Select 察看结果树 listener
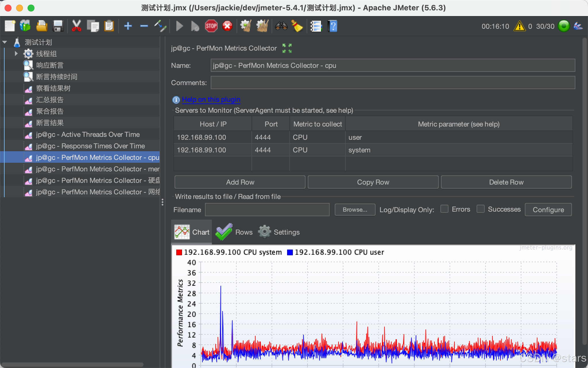The height and width of the screenshot is (368, 588). click(53, 88)
